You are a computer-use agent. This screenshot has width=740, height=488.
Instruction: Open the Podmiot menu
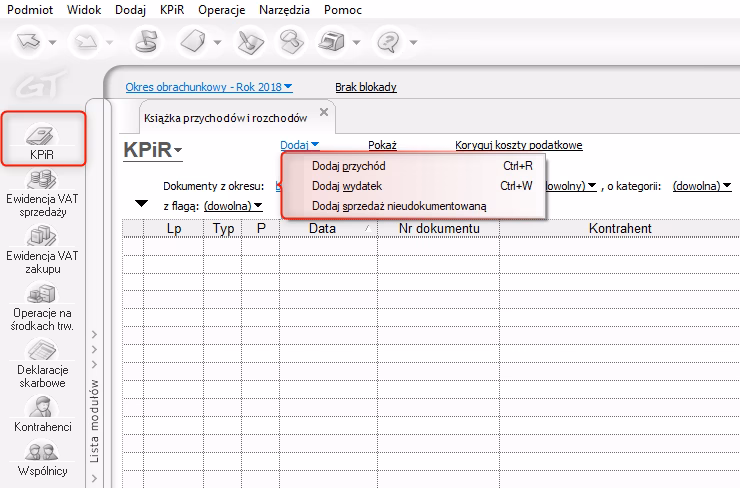(x=30, y=9)
